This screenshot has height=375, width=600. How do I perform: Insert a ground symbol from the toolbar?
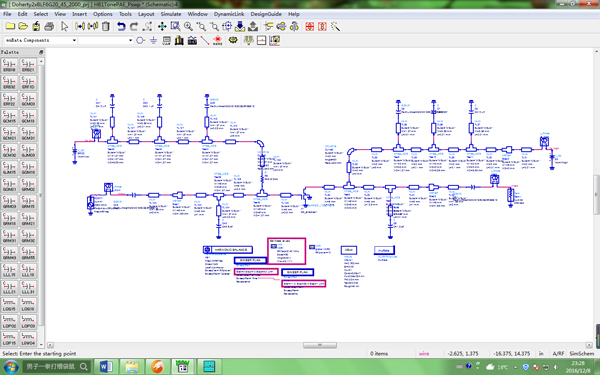tap(153, 40)
